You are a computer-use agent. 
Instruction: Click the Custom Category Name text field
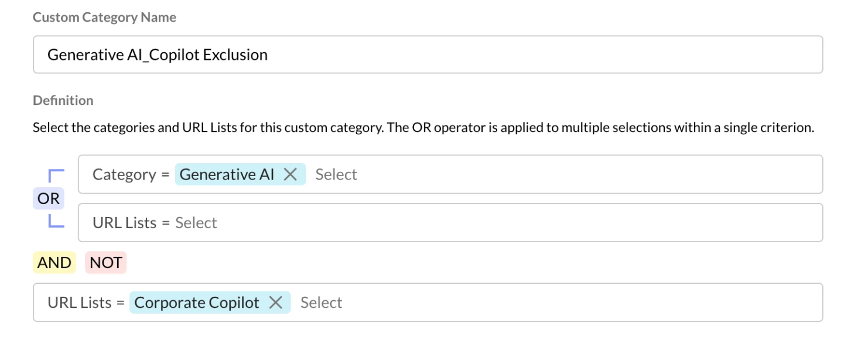pyautogui.click(x=428, y=55)
